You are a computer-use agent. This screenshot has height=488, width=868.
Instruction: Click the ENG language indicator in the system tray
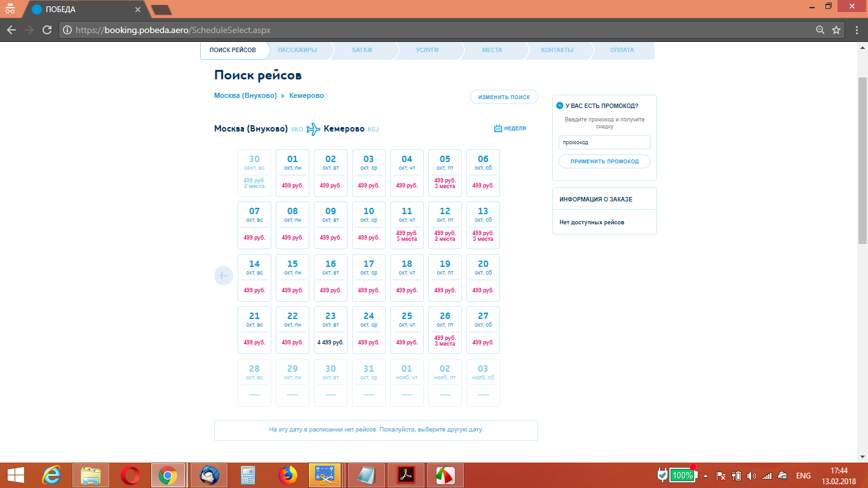(x=803, y=475)
